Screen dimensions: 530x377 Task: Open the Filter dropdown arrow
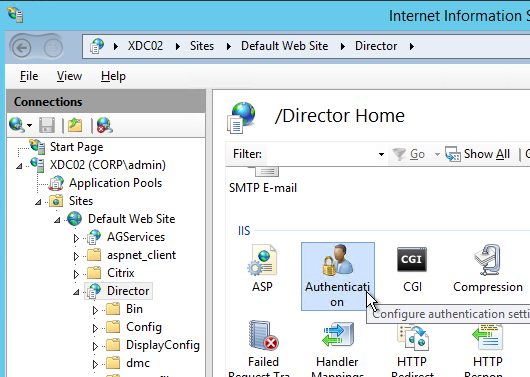[381, 155]
